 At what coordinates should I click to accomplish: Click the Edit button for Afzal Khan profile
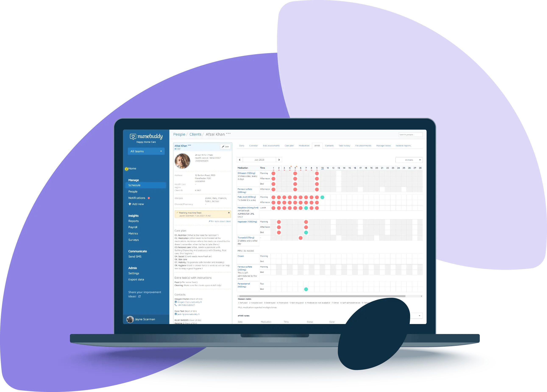[225, 147]
